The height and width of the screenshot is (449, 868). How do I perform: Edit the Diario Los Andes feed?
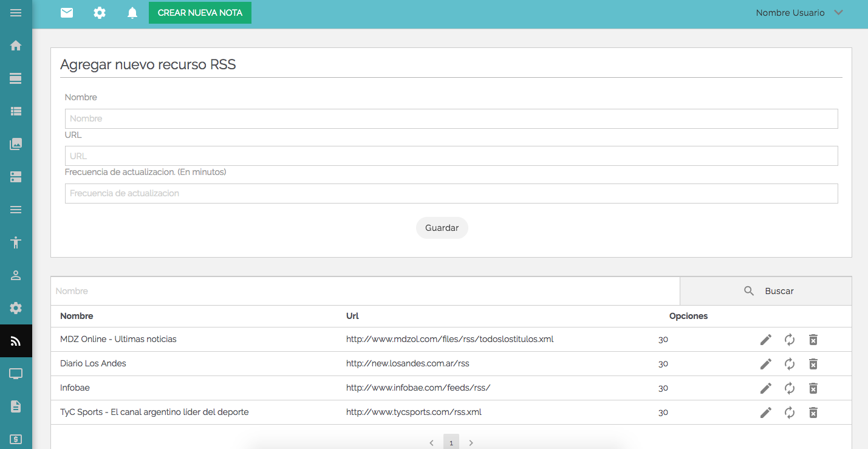point(766,364)
